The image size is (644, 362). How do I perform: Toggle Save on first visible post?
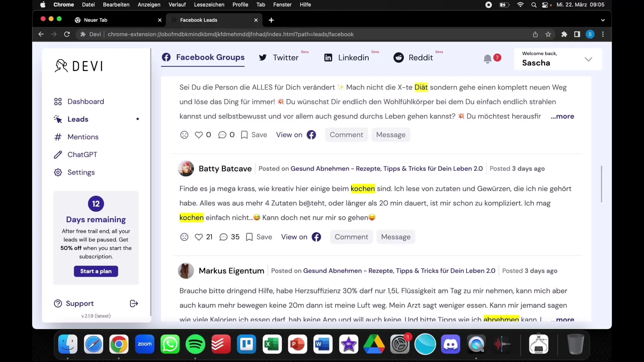click(x=254, y=135)
